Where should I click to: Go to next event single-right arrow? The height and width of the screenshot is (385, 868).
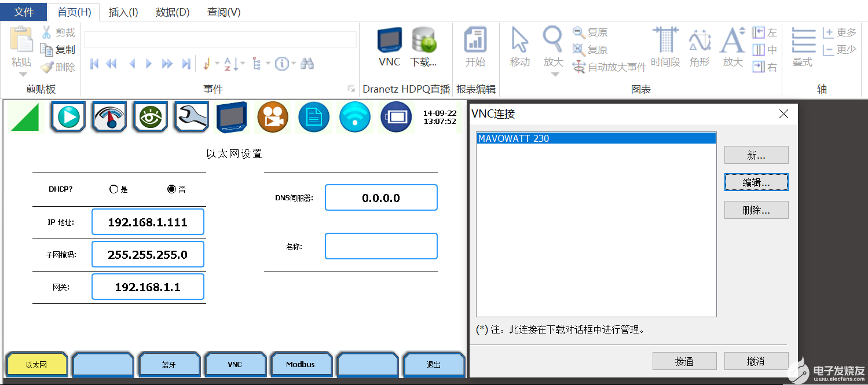click(149, 64)
